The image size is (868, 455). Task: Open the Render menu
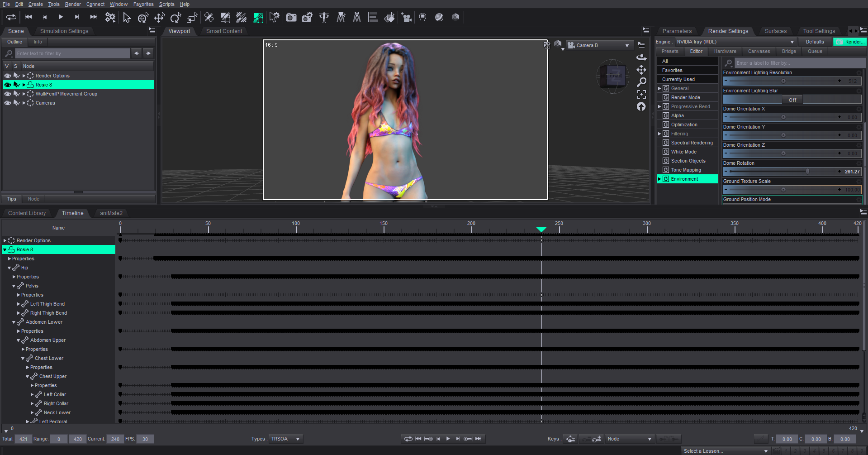click(x=72, y=4)
